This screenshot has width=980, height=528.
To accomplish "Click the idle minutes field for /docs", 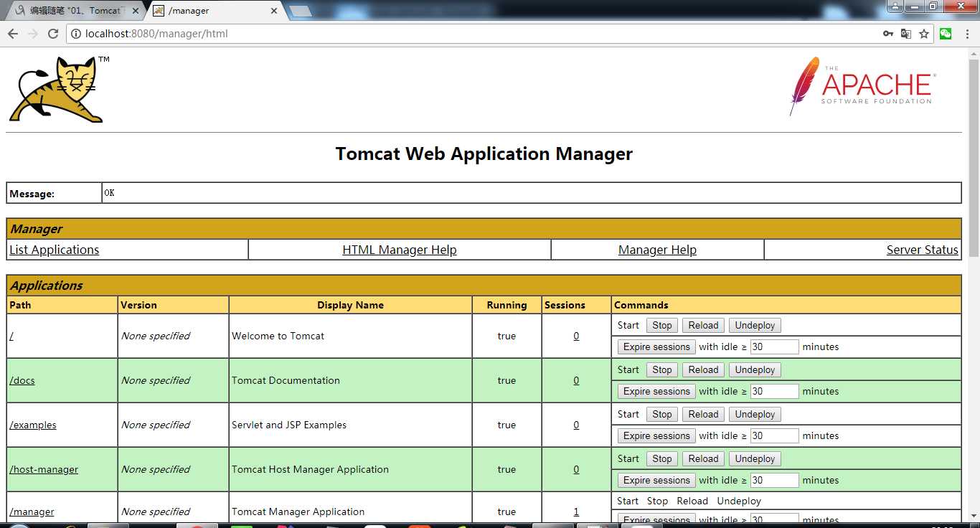I will tap(774, 392).
